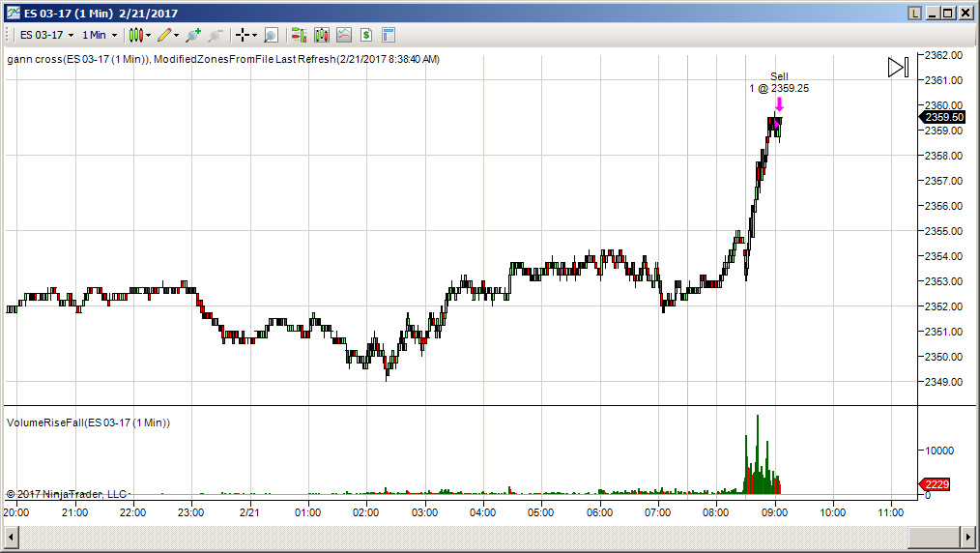
Task: Click the scroll-to-last-bar arrow icon
Action: point(898,68)
